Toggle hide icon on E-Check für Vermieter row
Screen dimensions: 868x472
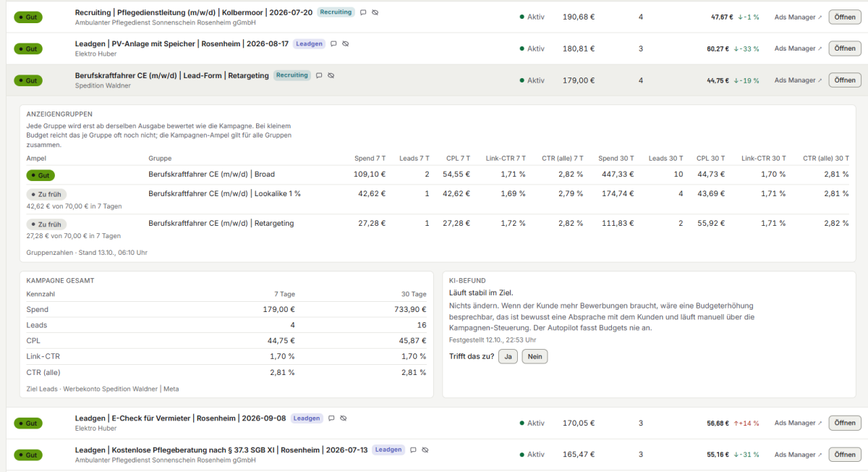344,418
